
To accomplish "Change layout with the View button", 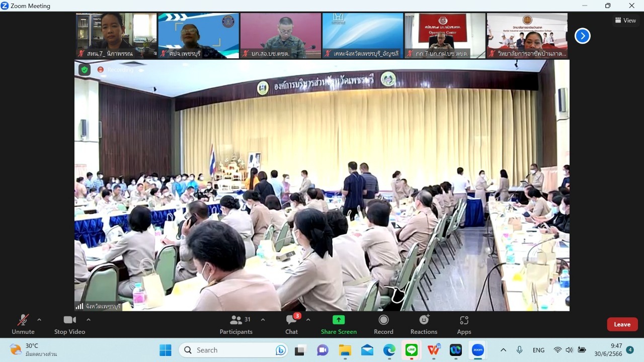I will 625,21.
